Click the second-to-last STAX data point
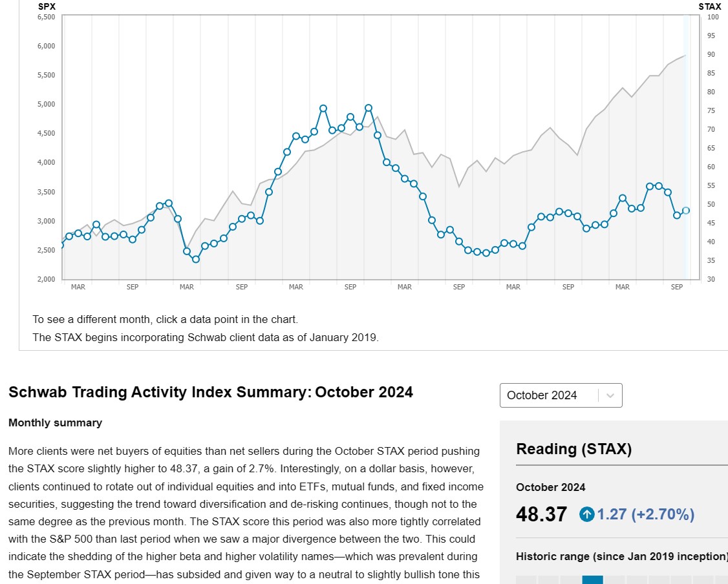The height and width of the screenshot is (584, 728). (x=677, y=215)
